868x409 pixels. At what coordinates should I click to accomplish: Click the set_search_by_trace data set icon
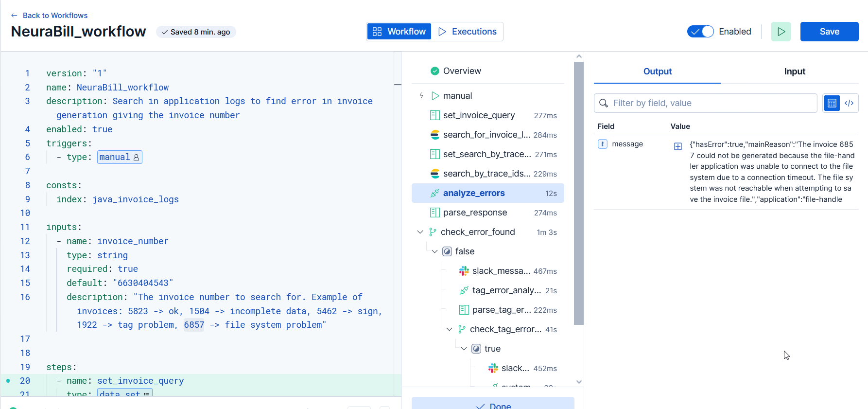click(x=435, y=154)
